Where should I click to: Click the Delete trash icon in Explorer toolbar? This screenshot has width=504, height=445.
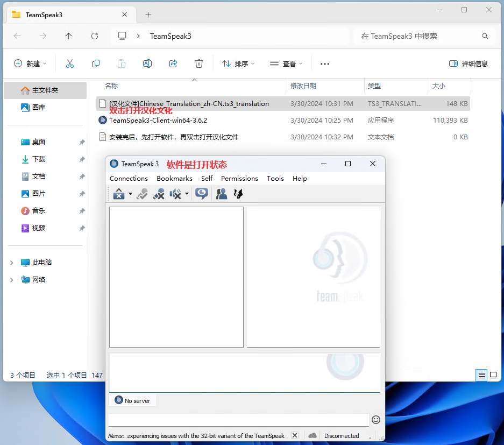[x=199, y=63]
